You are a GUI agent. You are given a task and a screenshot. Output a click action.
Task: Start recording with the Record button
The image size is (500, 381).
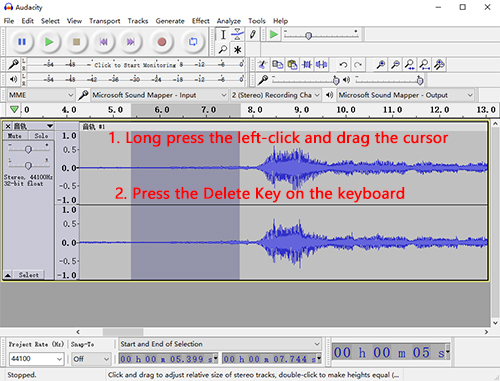click(x=162, y=42)
